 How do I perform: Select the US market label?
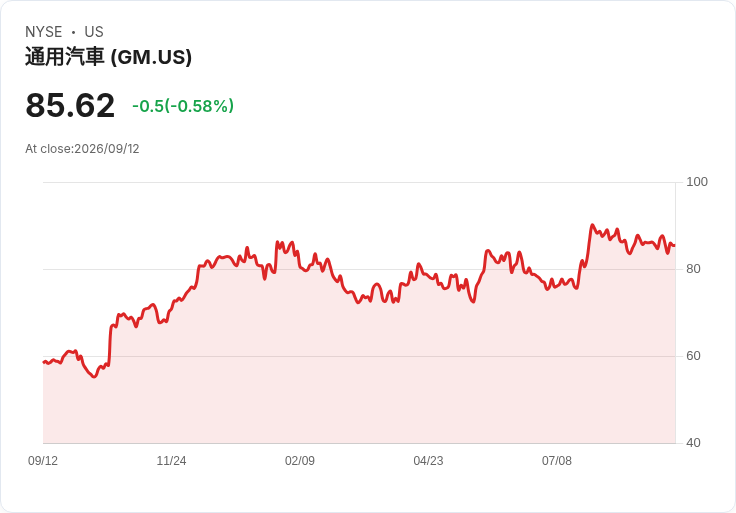point(94,32)
